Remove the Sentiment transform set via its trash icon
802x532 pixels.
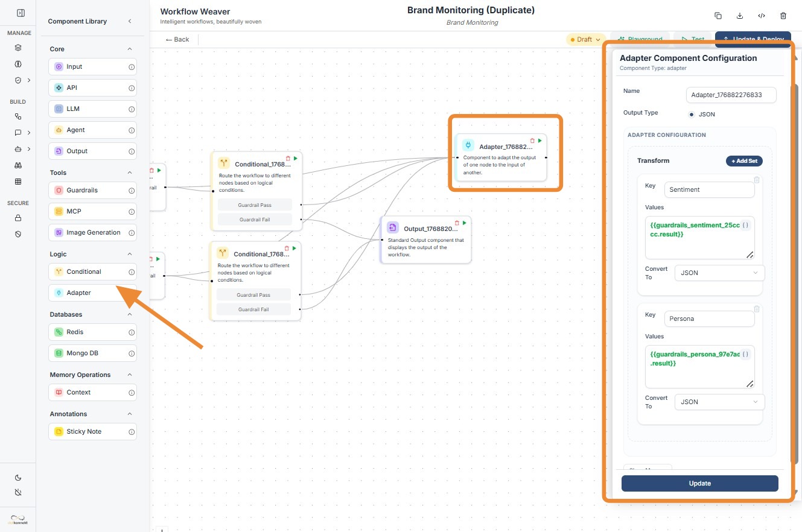click(757, 180)
